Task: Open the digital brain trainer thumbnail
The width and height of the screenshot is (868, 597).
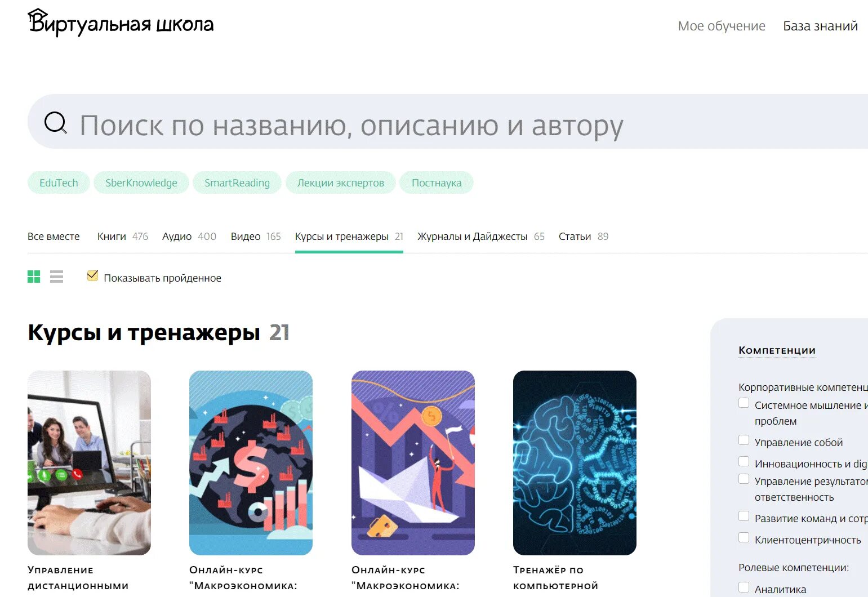Action: tap(575, 463)
